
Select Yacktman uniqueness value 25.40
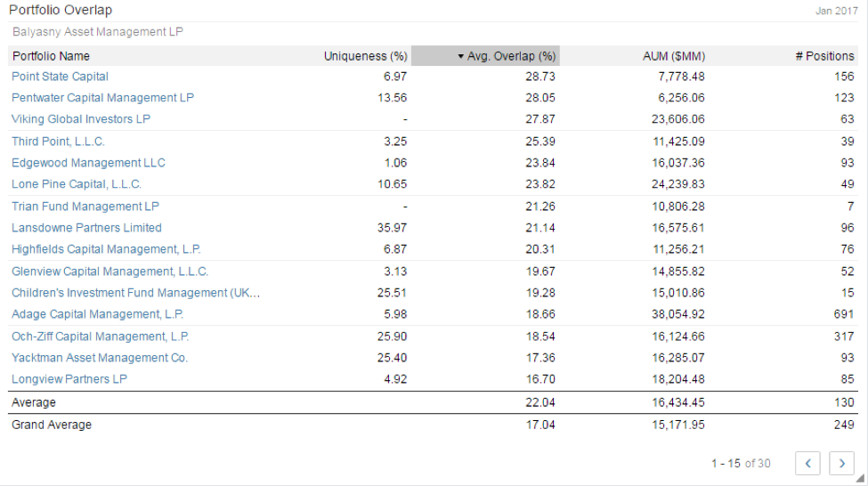click(392, 358)
